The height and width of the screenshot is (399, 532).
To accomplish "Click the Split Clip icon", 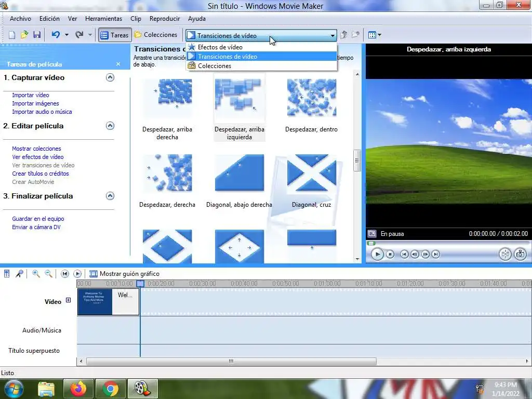I will (505, 254).
